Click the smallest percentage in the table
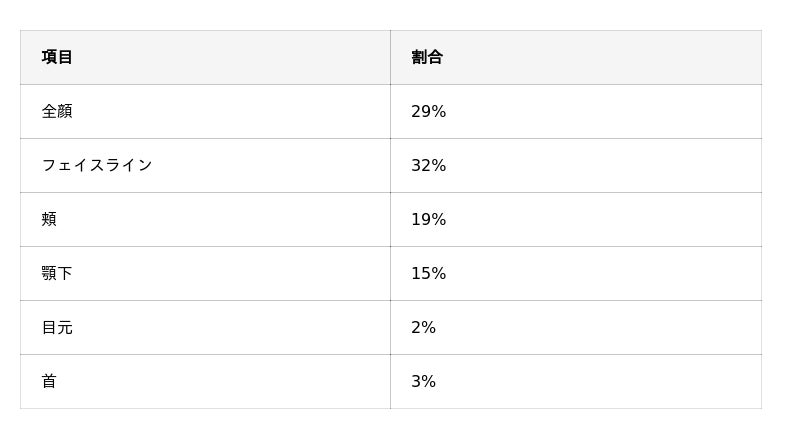Image resolution: width=800 pixels, height=439 pixels. click(x=423, y=327)
